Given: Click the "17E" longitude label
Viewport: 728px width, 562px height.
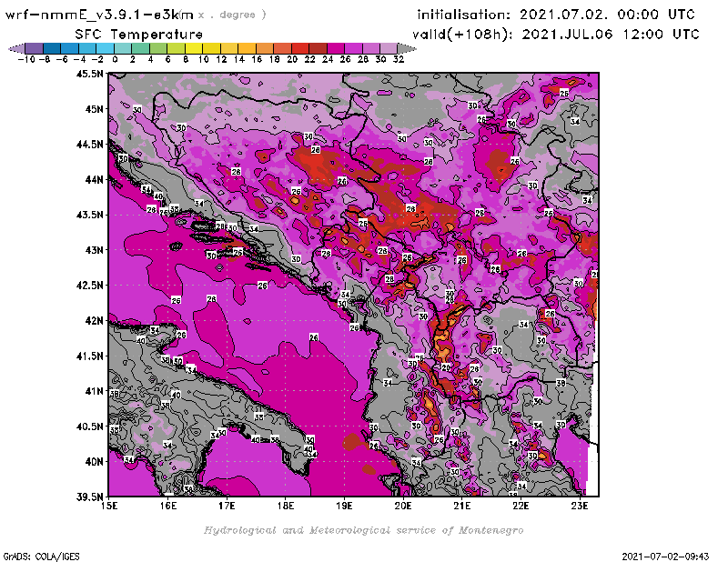Looking at the screenshot, I should (x=227, y=506).
